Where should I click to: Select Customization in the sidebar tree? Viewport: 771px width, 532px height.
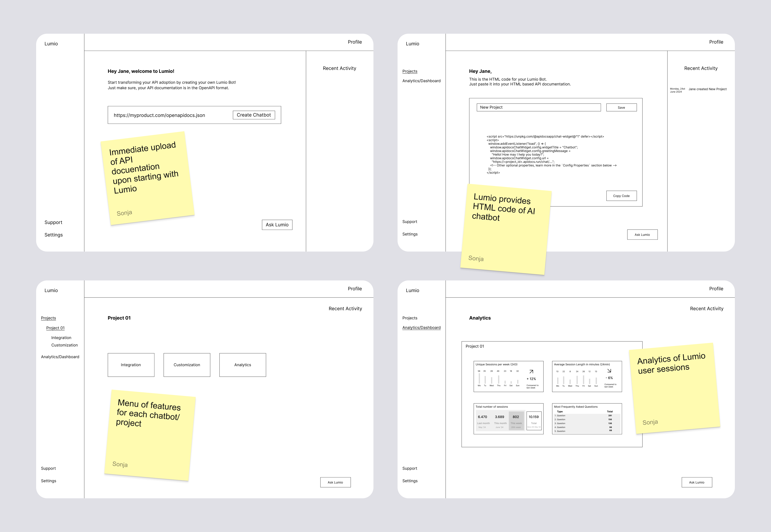(x=64, y=345)
